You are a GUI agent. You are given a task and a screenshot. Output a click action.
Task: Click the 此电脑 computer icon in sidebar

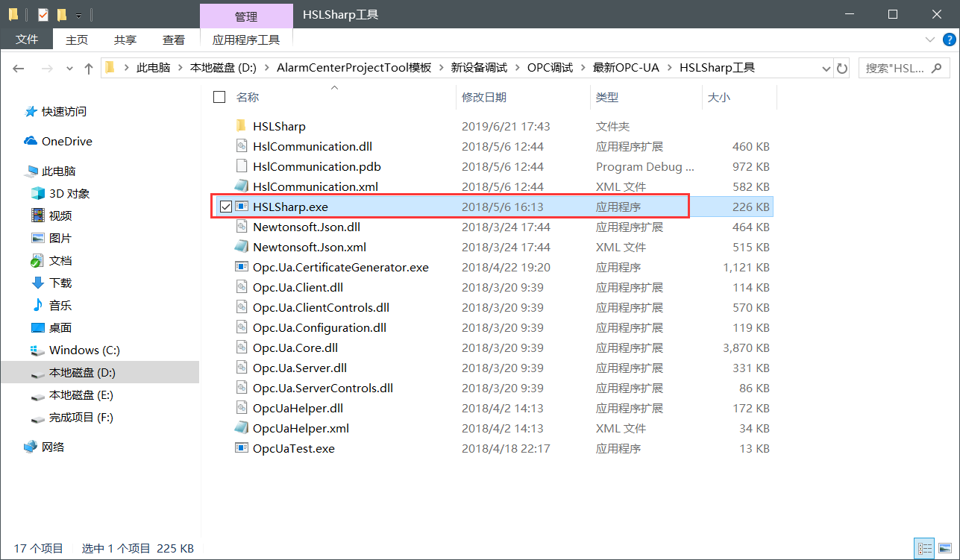coord(31,172)
